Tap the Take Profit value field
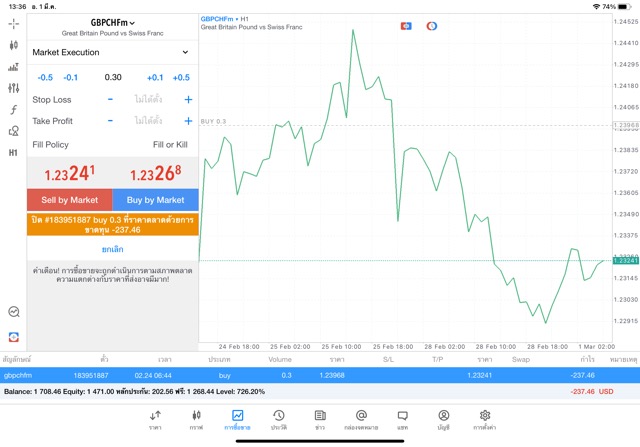 pyautogui.click(x=149, y=121)
